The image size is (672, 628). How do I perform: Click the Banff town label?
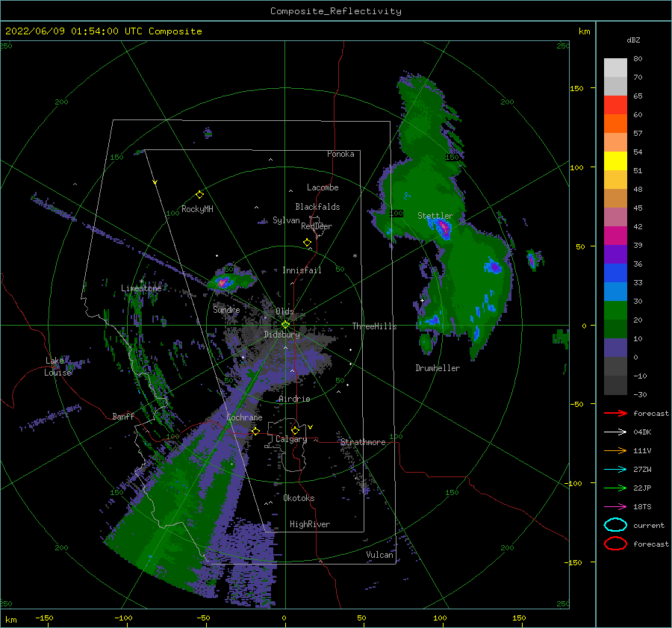(123, 416)
